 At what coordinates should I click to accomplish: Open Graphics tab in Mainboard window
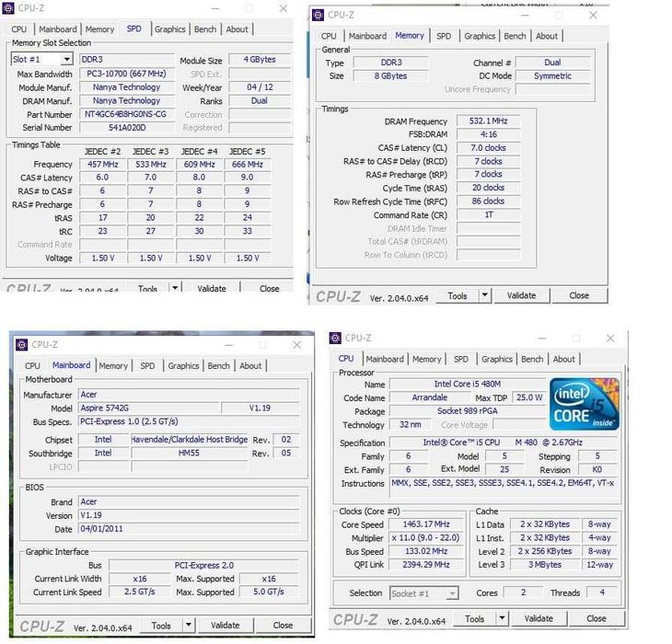[183, 365]
